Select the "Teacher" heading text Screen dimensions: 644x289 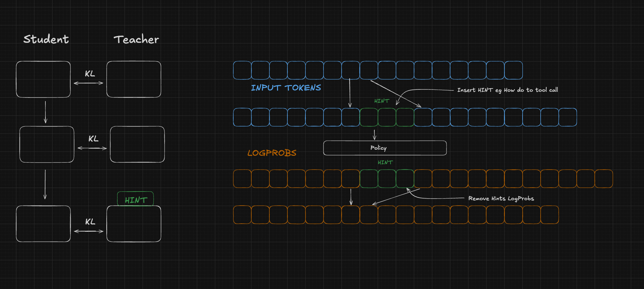pos(136,39)
